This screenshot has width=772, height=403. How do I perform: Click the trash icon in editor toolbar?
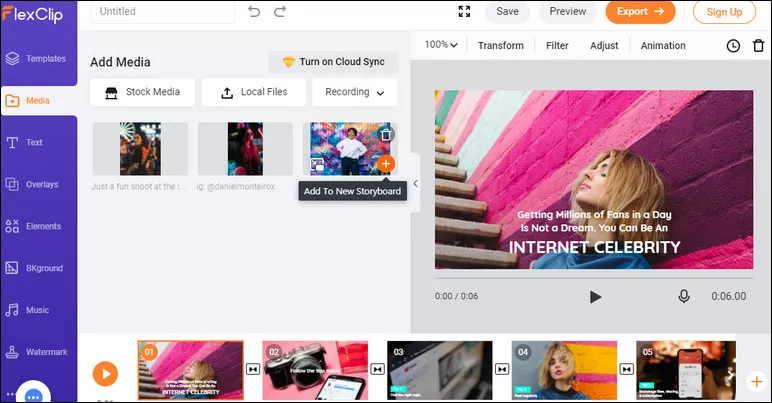758,46
